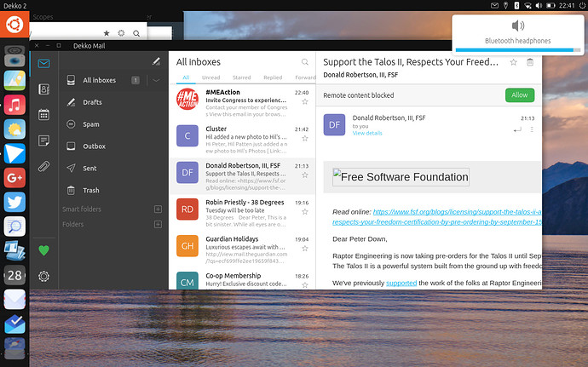Viewport: 588px width, 367px height.
Task: Delete the open email with trash icon
Action: point(530,62)
